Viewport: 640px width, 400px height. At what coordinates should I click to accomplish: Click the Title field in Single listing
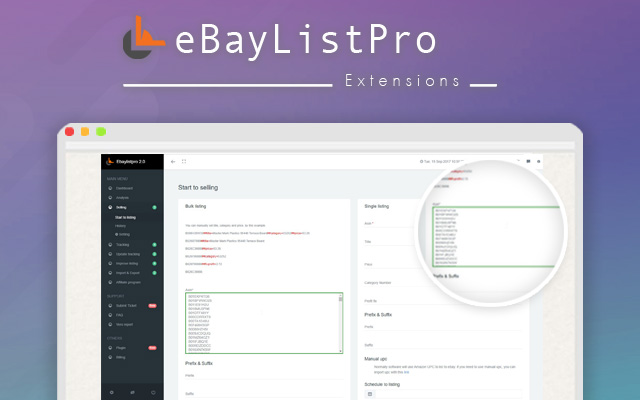390,242
